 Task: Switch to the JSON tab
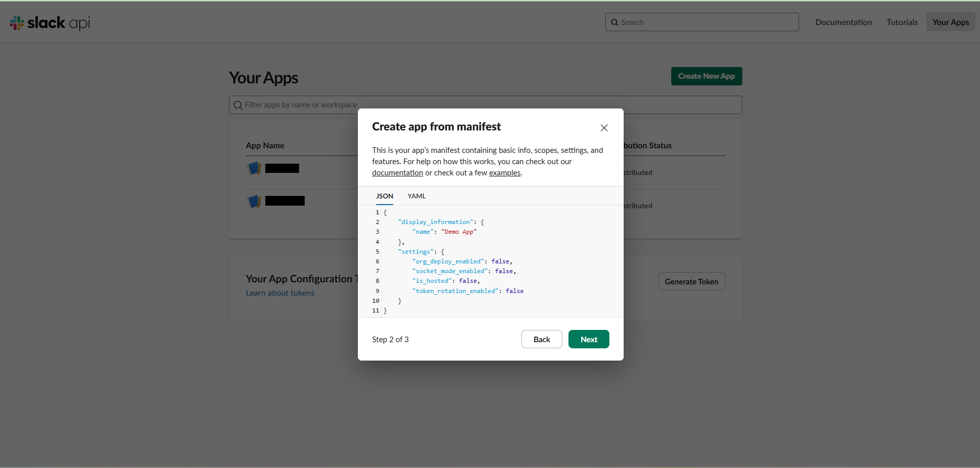(384, 196)
